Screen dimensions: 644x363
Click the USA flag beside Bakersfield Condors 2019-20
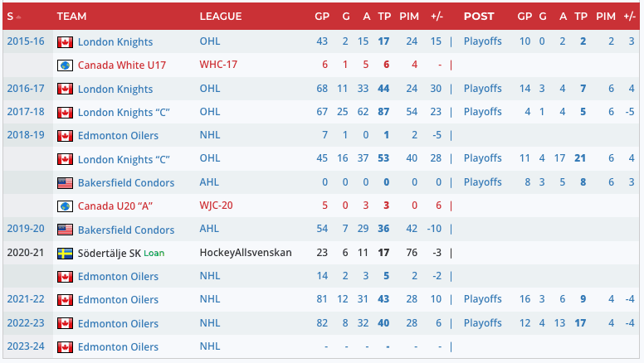pos(65,230)
